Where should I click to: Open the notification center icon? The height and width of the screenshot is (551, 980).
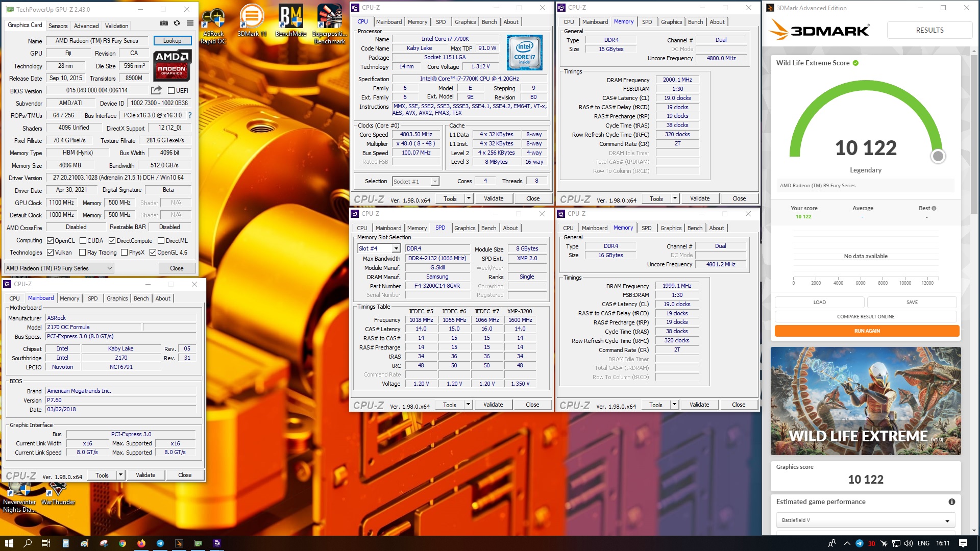click(x=963, y=543)
